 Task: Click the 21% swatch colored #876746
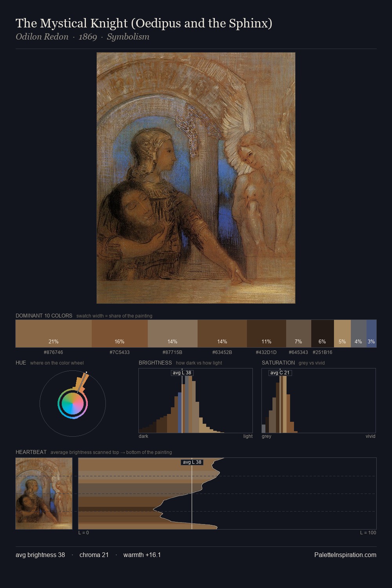[x=54, y=334]
